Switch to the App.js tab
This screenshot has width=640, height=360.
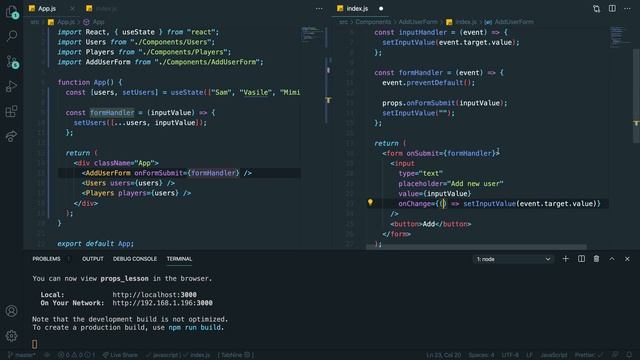click(47, 9)
